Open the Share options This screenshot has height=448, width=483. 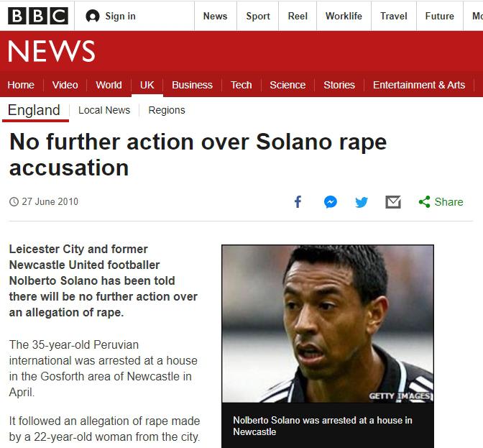[x=441, y=202]
